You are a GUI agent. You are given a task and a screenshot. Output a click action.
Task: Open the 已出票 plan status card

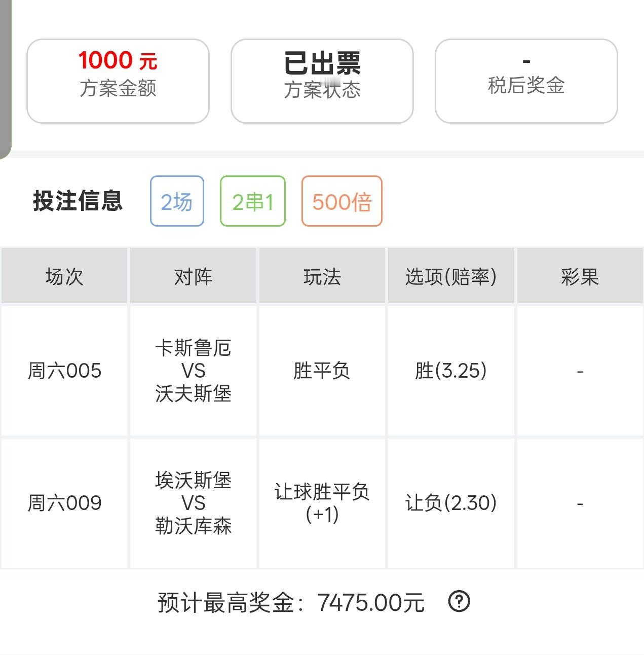[322, 81]
